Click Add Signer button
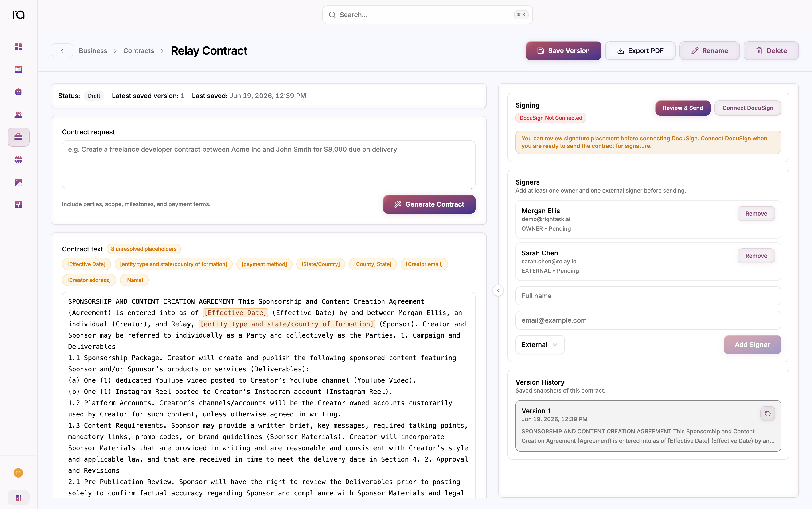Image resolution: width=812 pixels, height=509 pixels. click(752, 344)
